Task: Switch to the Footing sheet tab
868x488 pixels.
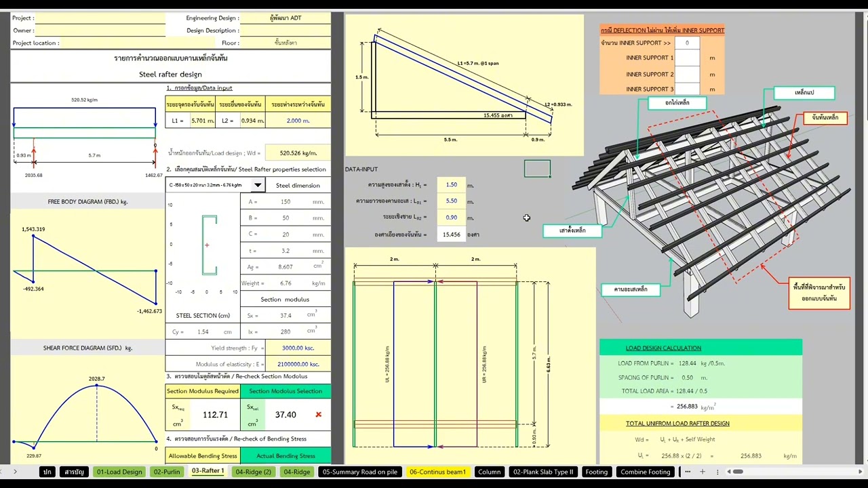Action: pyautogui.click(x=596, y=472)
